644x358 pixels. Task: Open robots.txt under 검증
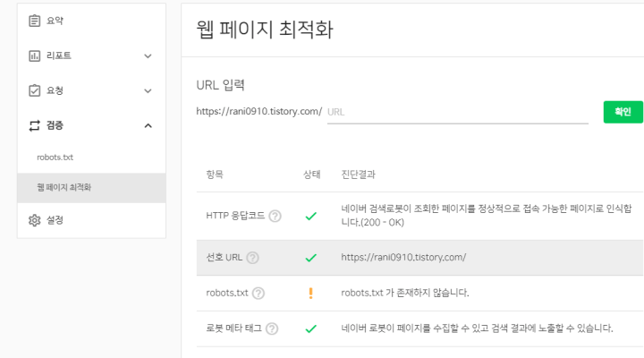tap(55, 157)
